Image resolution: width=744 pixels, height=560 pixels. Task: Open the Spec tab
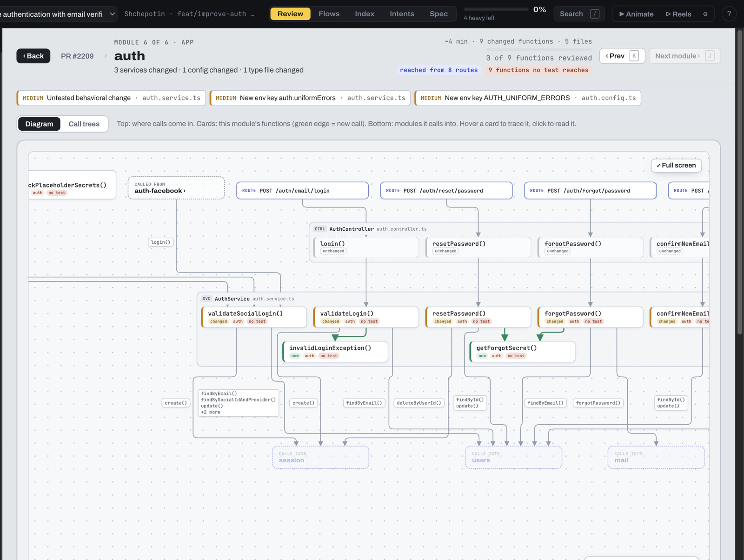(x=438, y=14)
